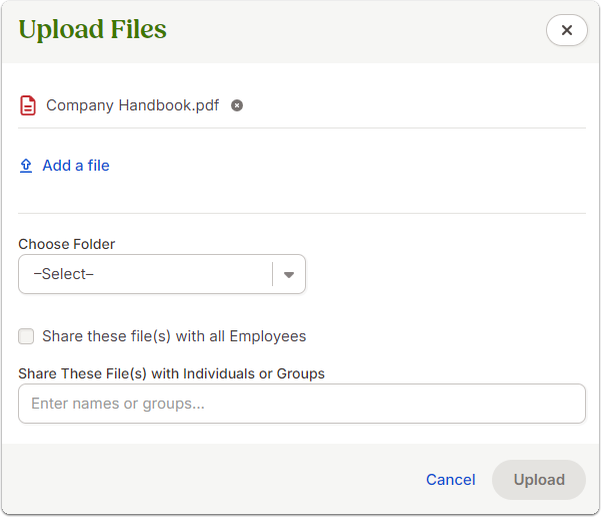Click the Add a file link
Image resolution: width=601 pixels, height=517 pixels.
(x=76, y=166)
